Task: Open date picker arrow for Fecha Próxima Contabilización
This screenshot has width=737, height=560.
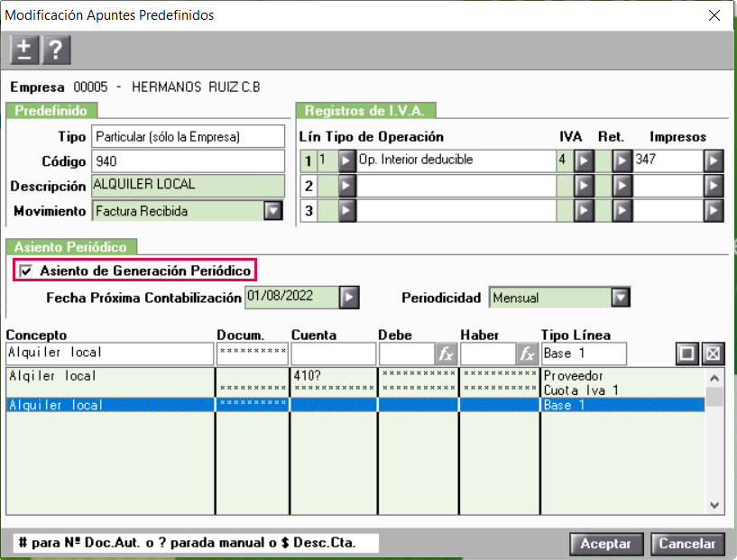Action: tap(349, 298)
